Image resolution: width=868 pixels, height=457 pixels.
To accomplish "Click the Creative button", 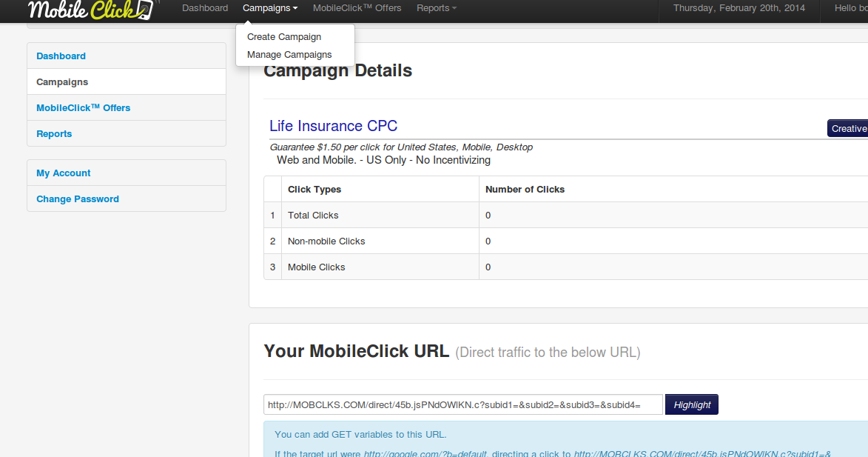I will pyautogui.click(x=847, y=128).
